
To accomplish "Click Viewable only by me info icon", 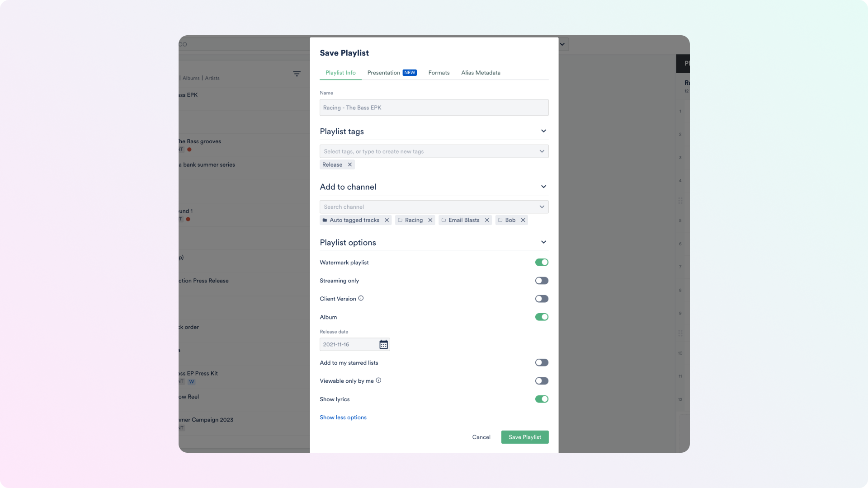I will (x=378, y=380).
